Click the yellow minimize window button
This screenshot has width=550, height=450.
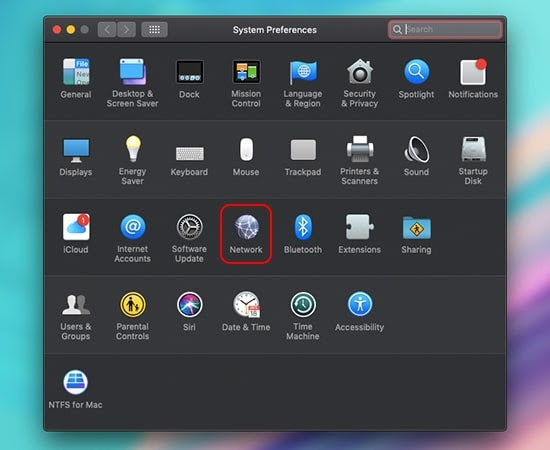(71, 29)
